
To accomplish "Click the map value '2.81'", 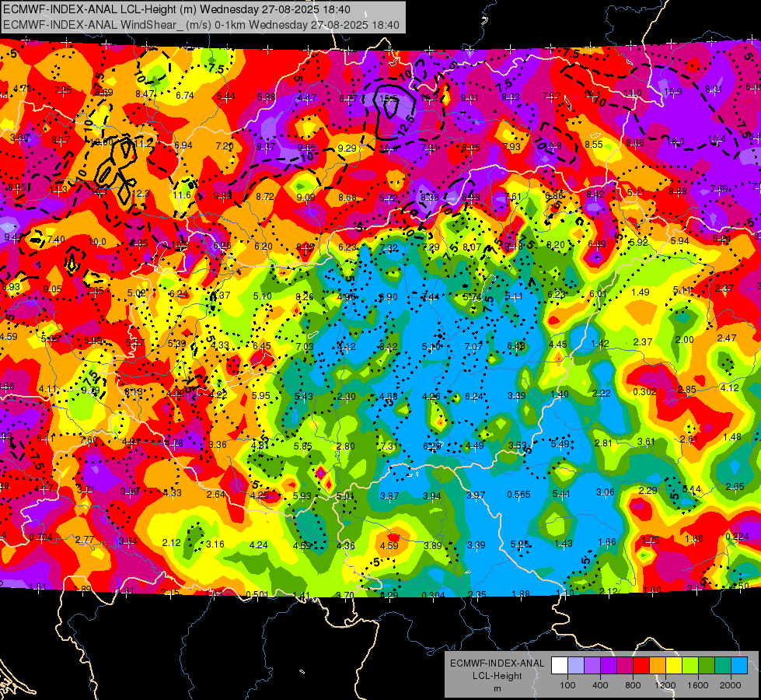I will 603,443.
